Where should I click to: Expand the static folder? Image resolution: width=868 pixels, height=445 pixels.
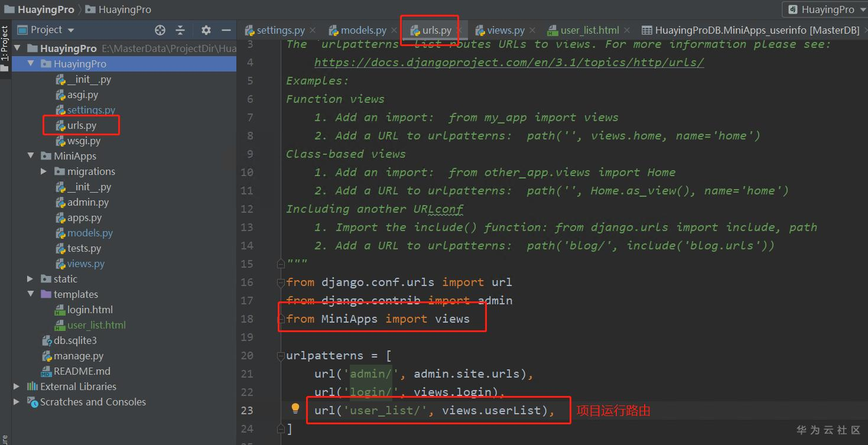pos(31,279)
